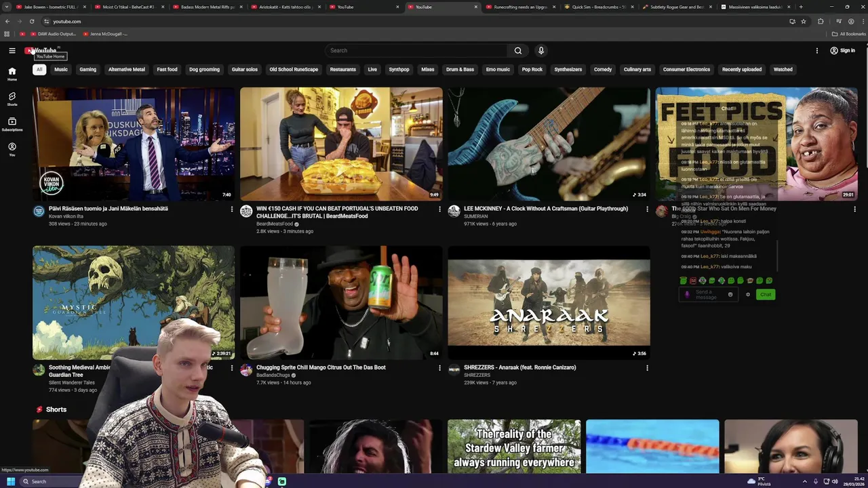Click the YouTube Home logo
The height and width of the screenshot is (488, 868).
[42, 50]
